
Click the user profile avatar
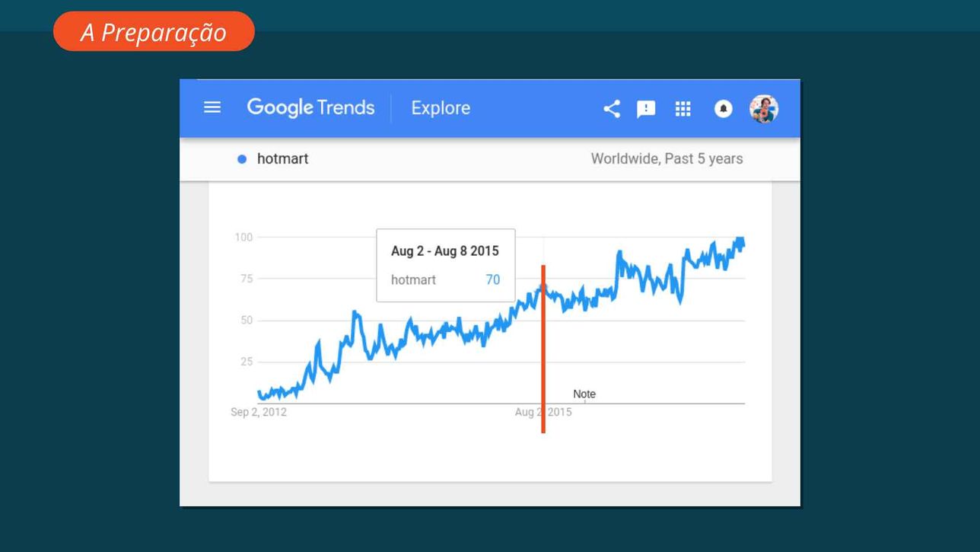point(763,109)
